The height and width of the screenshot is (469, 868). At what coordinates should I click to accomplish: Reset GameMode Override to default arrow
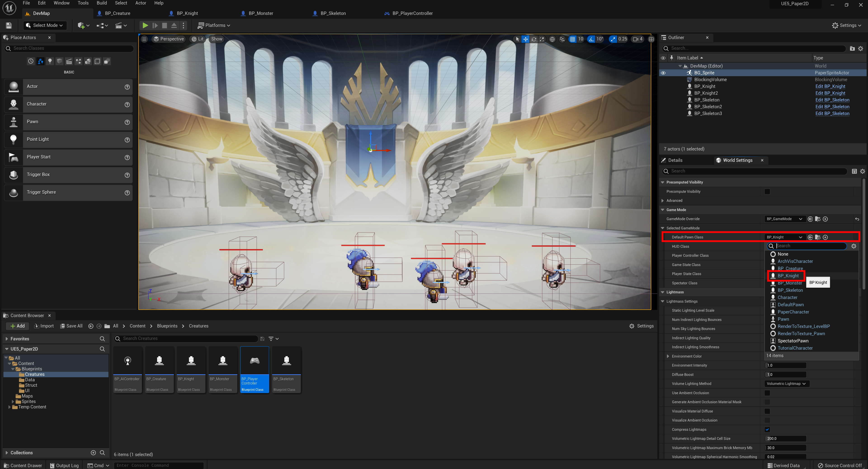pyautogui.click(x=857, y=219)
